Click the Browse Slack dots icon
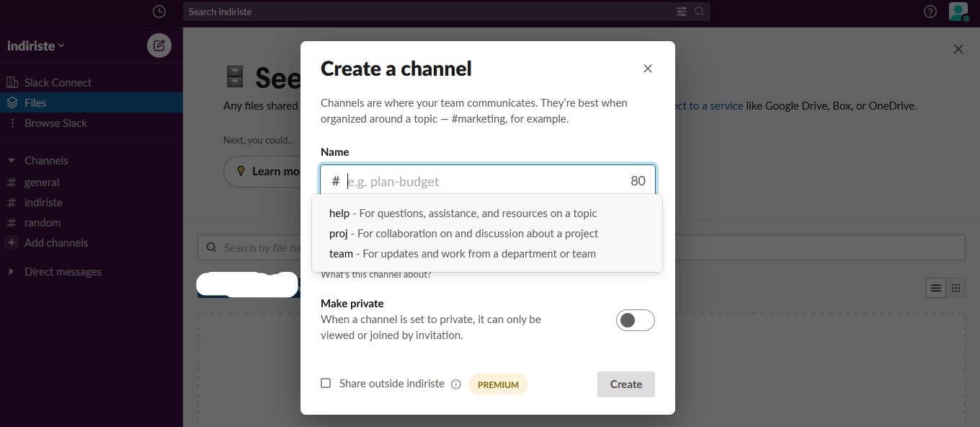980x427 pixels. pyautogui.click(x=12, y=123)
